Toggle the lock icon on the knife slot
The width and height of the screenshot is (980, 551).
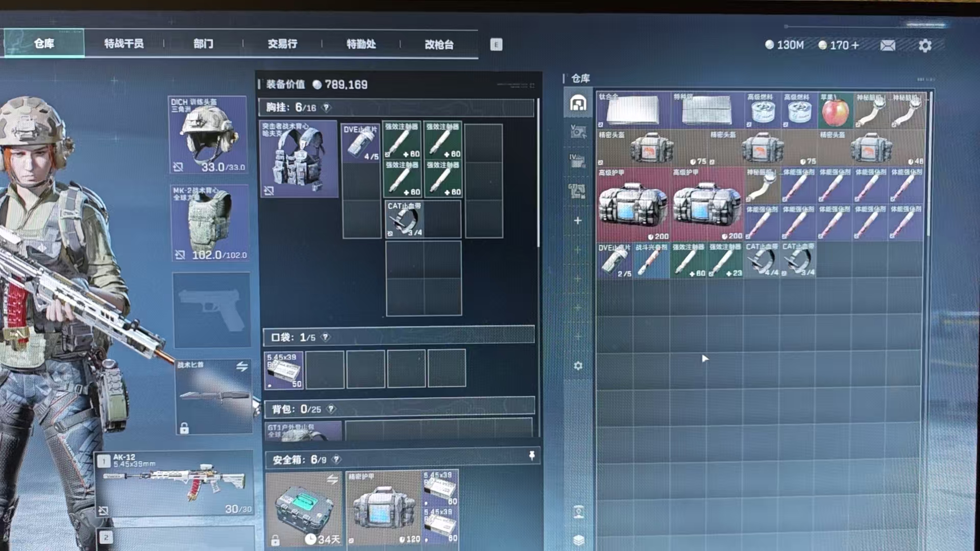pos(184,429)
